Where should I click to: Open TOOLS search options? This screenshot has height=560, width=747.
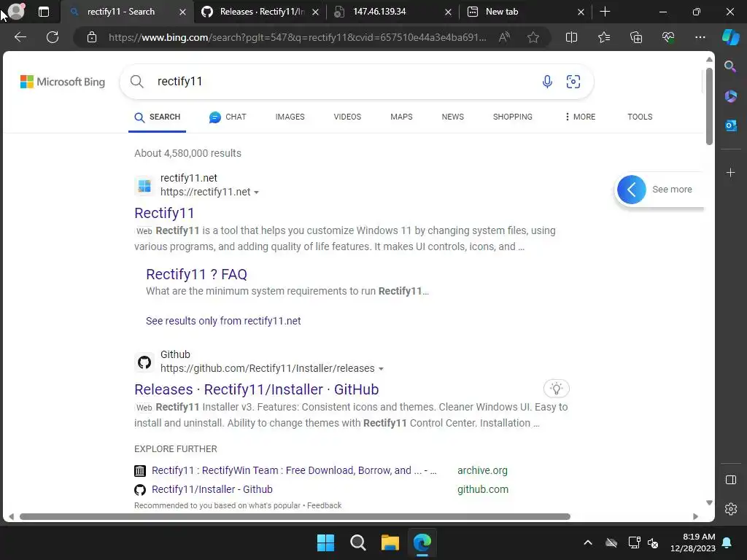(x=640, y=117)
